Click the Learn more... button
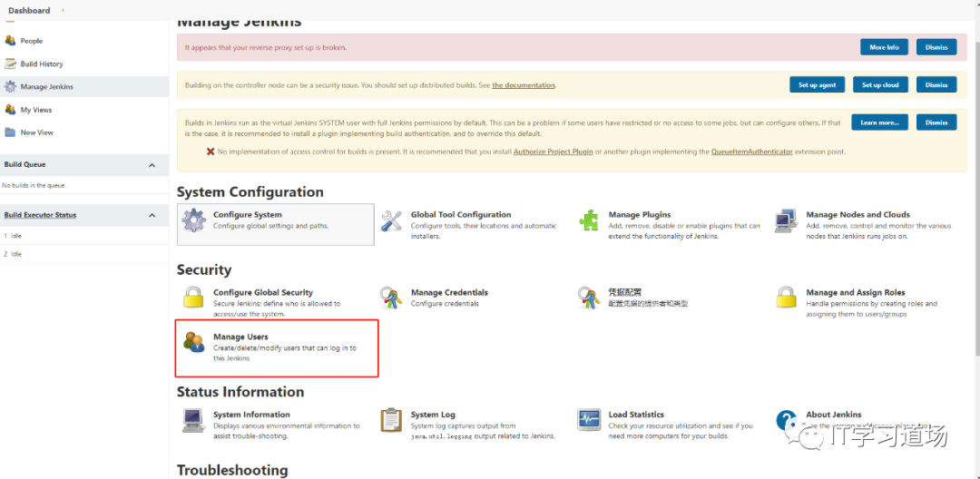The image size is (980, 479). point(879,122)
